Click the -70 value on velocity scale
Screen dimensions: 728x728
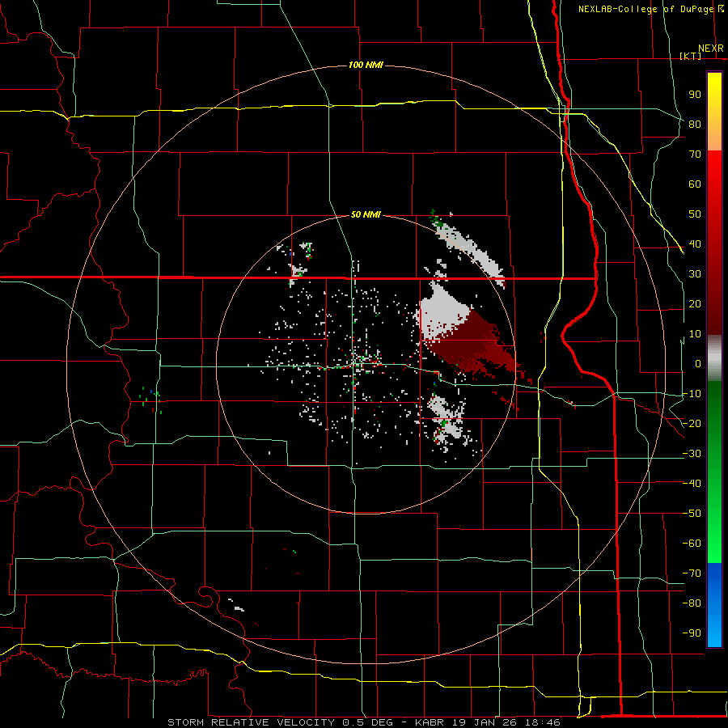coord(692,574)
